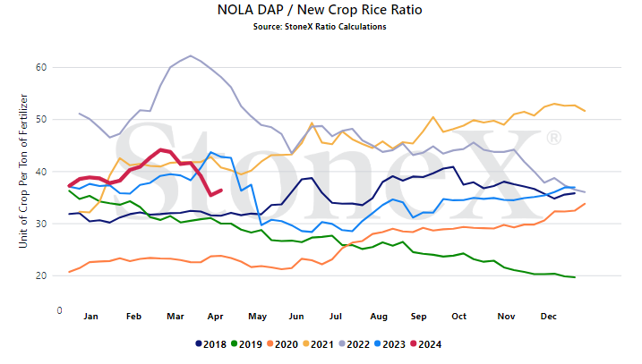Toggle the 2018 series in legend
Viewport: 642px width, 364px height.
[x=210, y=344]
